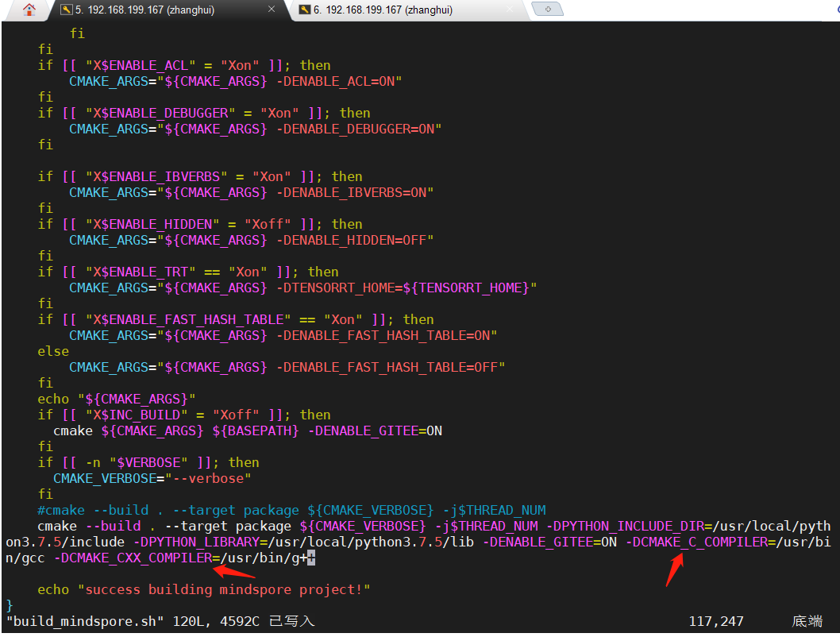Click the "success building mindspore project!" string
This screenshot has height=637, width=840.
coord(224,590)
